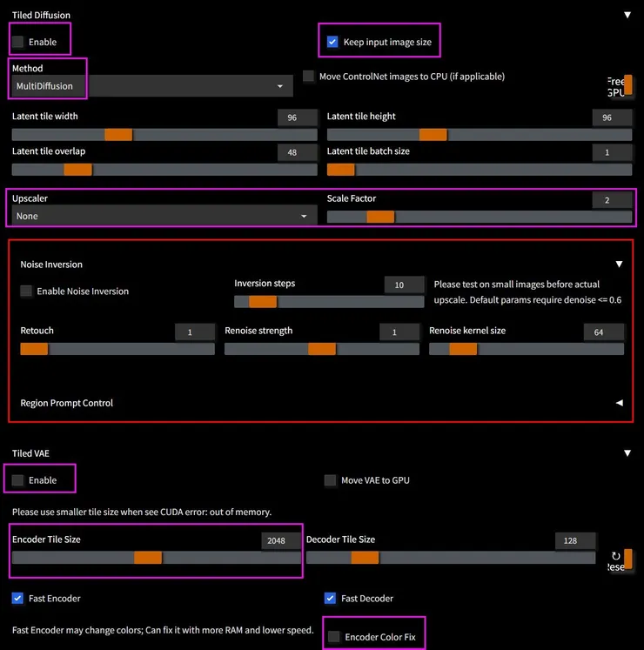Viewport: 644px width, 650px height.
Task: Enable the Tiled Diffusion checkbox
Action: (18, 42)
